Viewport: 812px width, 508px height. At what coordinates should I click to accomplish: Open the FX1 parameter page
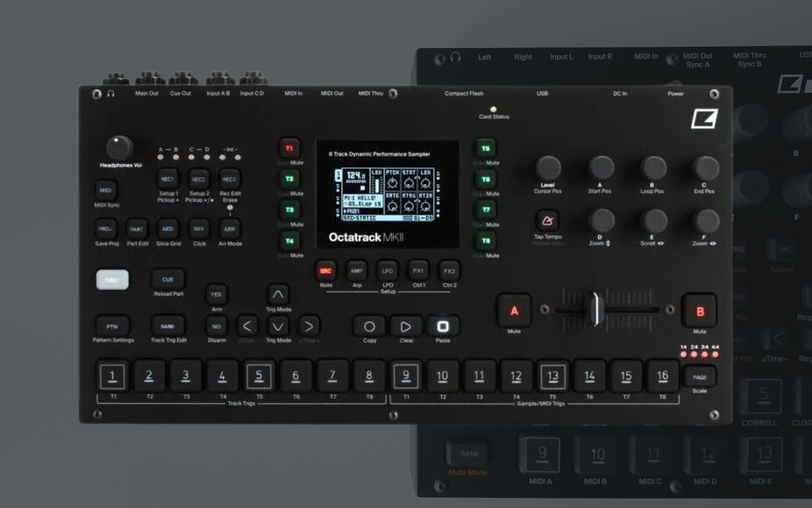pos(418,271)
